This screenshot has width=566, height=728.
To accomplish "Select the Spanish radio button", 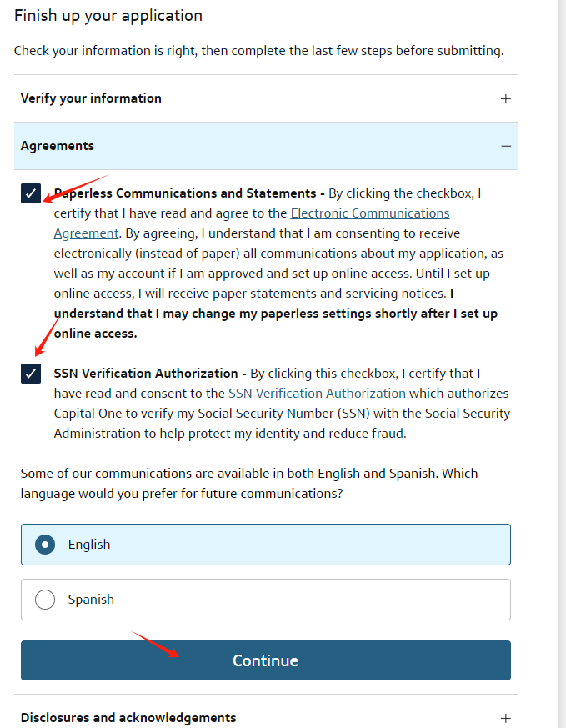I will pos(45,600).
